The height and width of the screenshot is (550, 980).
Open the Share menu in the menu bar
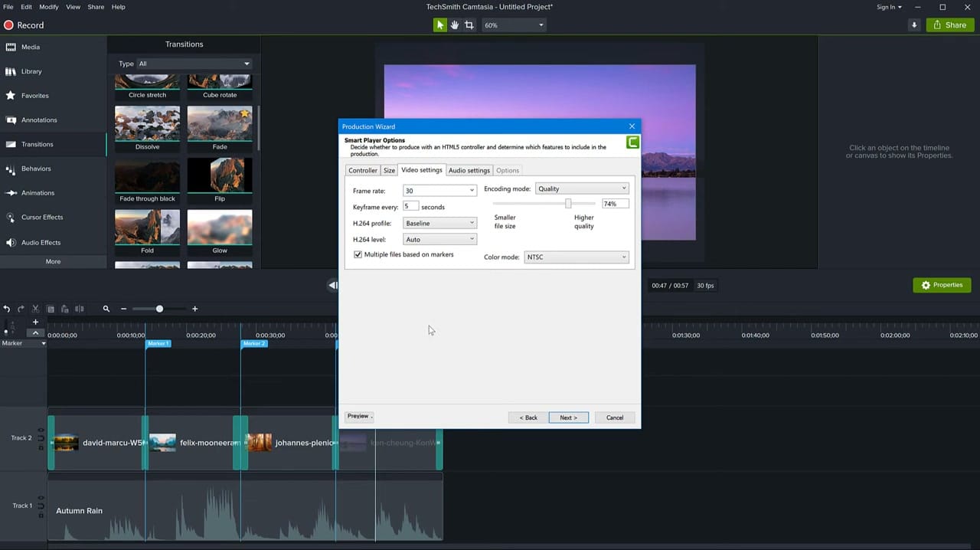pos(95,7)
